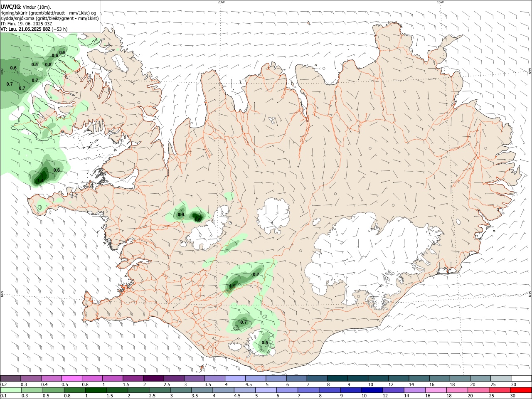Select the light pink rain swatch starting at 16
532x399 pixels.
pos(436,390)
